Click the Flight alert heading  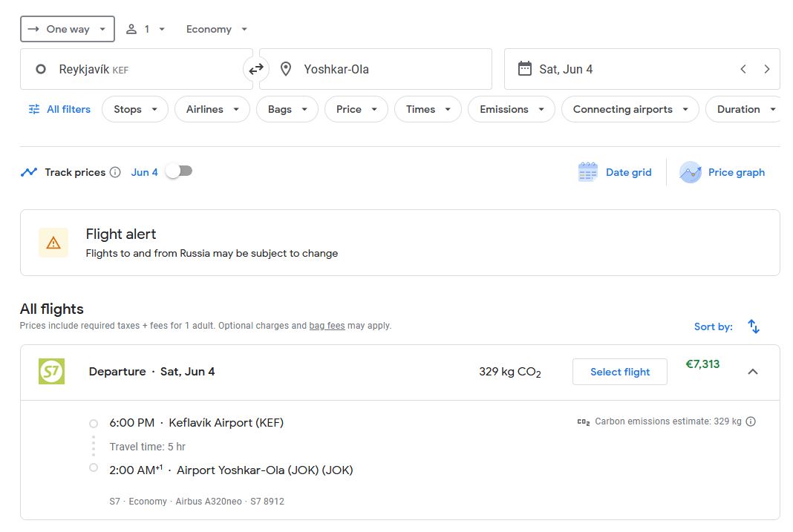(x=121, y=234)
